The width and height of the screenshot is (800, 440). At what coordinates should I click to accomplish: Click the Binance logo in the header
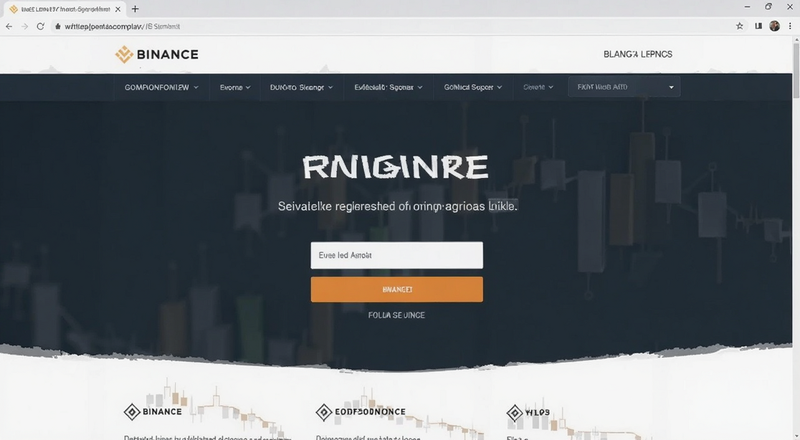pyautogui.click(x=157, y=54)
